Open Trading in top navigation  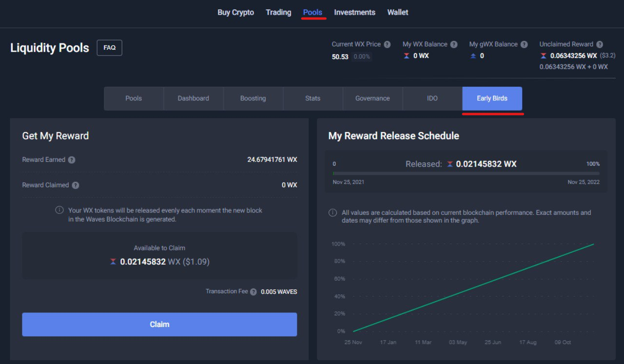point(278,12)
